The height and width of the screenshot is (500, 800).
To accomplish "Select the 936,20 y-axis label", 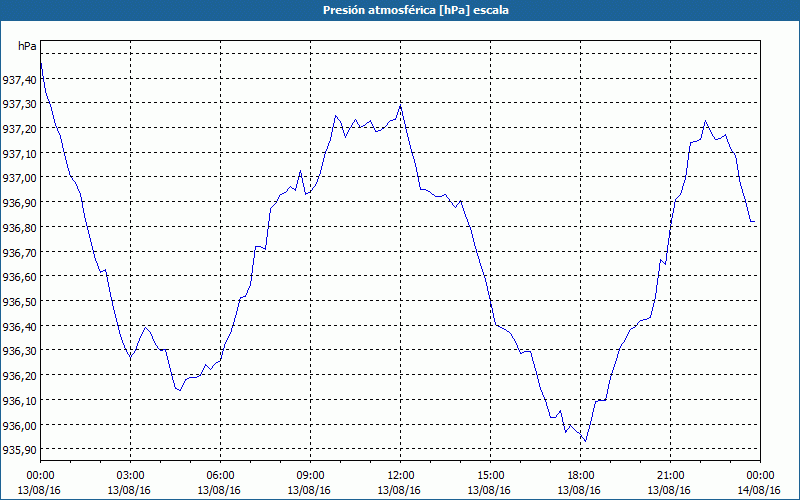I will point(19,376).
